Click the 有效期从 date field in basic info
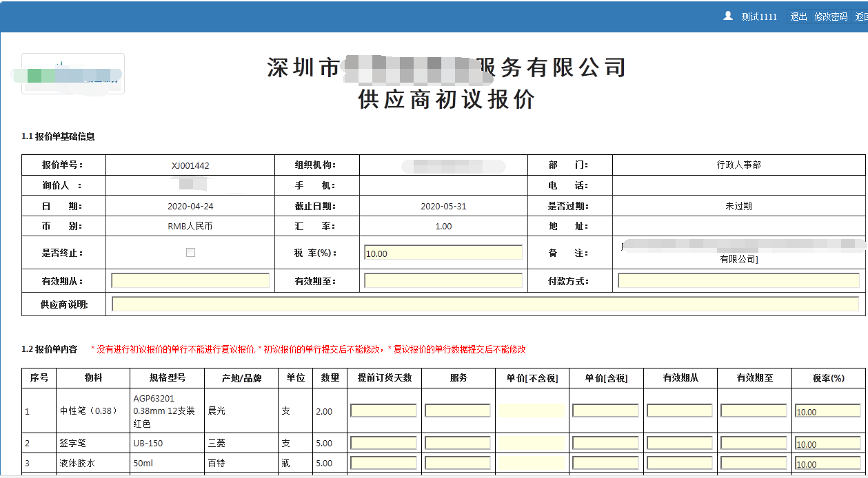868x478 pixels. pos(190,280)
